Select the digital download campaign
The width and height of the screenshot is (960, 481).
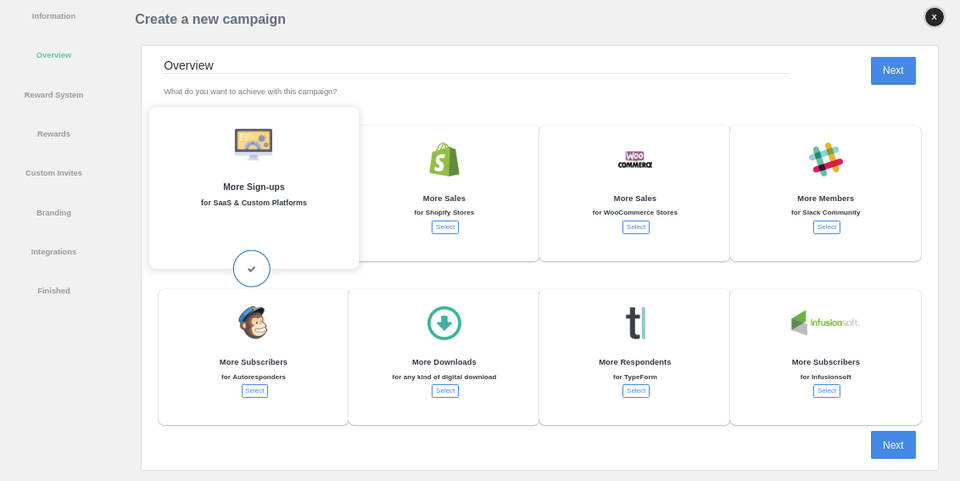[445, 391]
